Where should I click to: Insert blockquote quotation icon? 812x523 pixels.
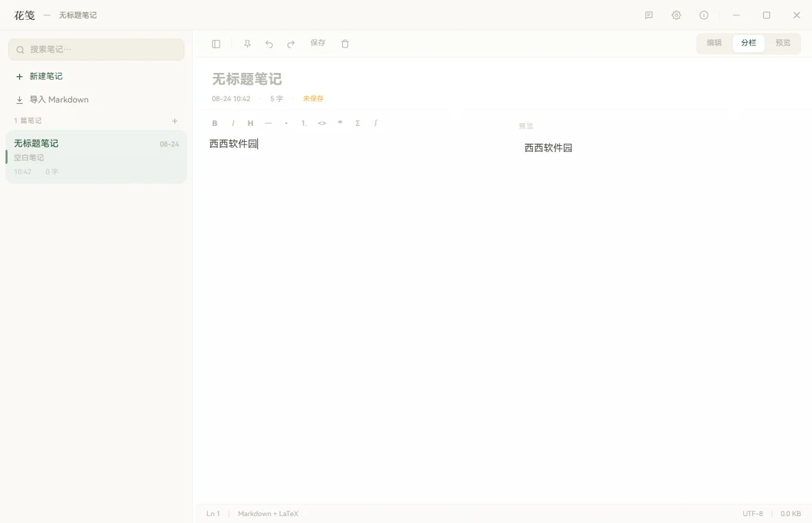(340, 123)
